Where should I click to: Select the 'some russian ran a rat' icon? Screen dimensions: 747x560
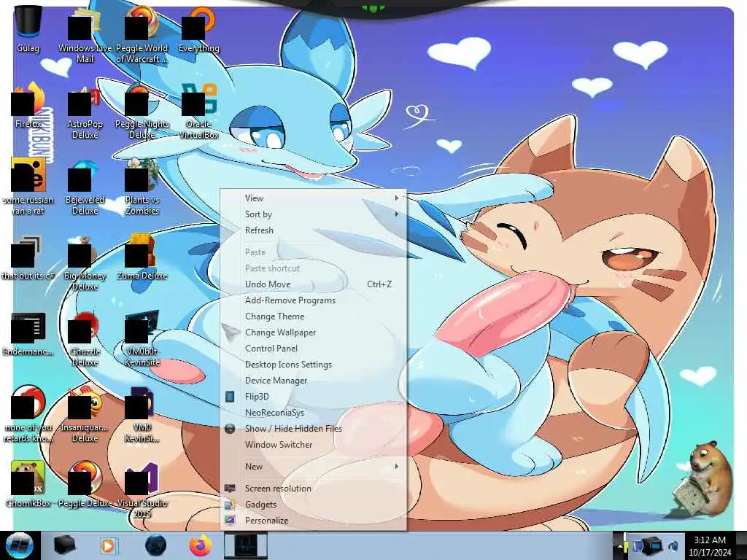coord(28,187)
